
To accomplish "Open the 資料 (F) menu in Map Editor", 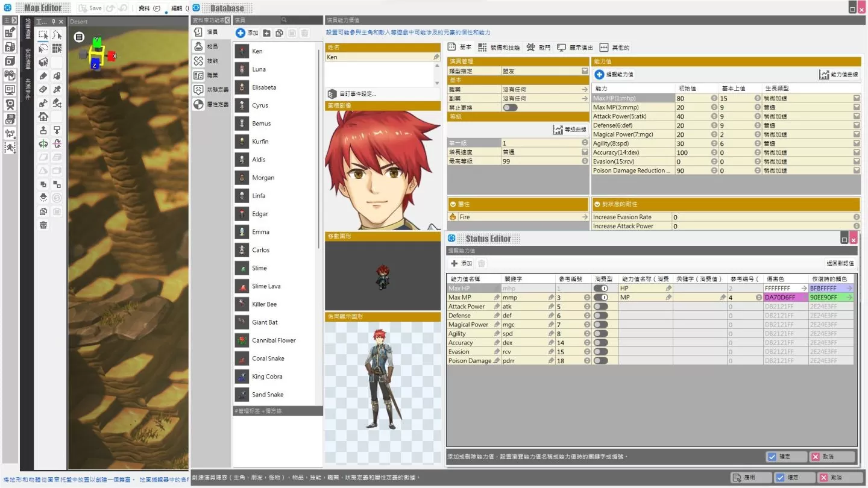I will 149,8.
